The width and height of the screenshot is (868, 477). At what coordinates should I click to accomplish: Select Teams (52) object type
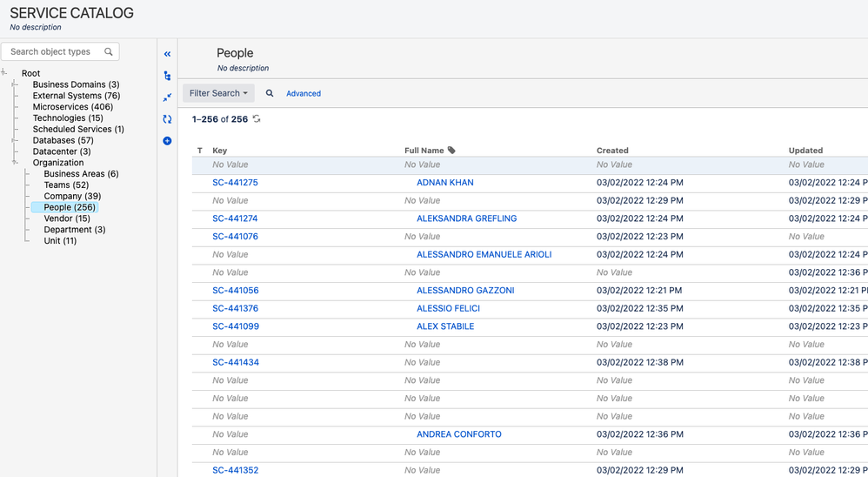click(x=66, y=185)
